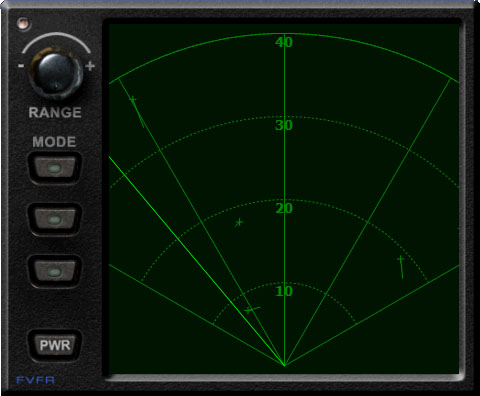This screenshot has height=396, width=480.
Task: Toggle the first MODE button
Action: (x=55, y=167)
